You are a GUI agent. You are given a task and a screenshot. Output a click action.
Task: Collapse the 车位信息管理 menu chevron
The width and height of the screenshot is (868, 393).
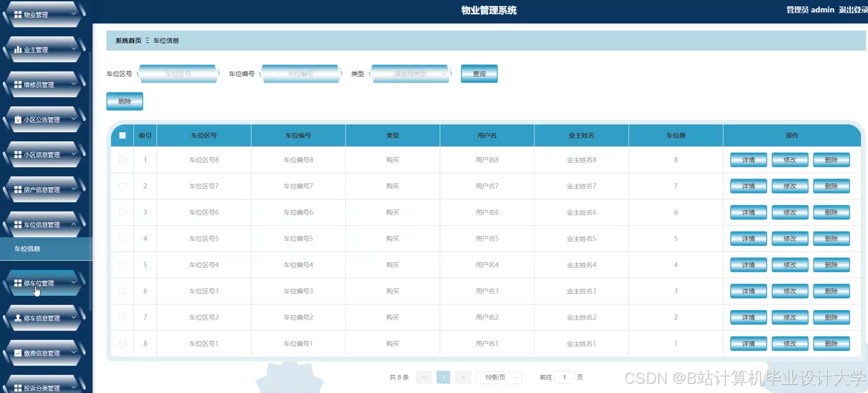[73, 224]
